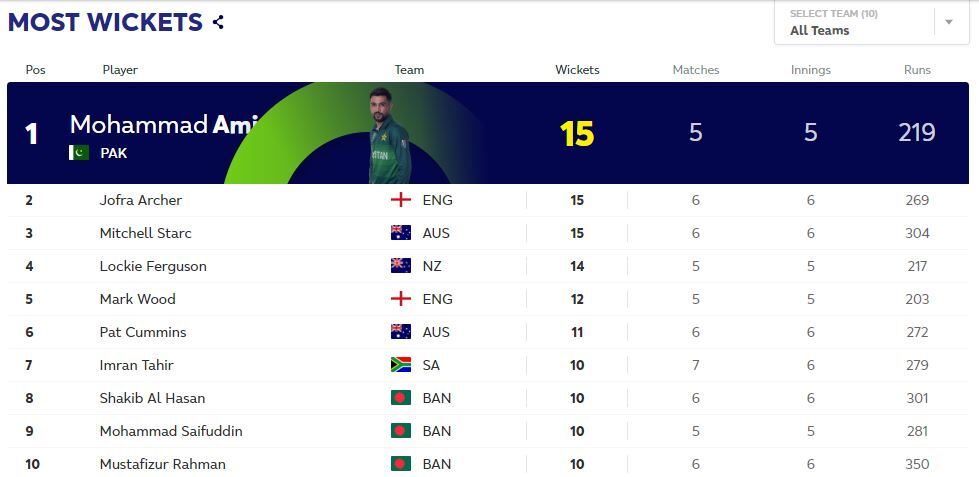
Task: Sort by the Matches column header
Action: pos(696,70)
